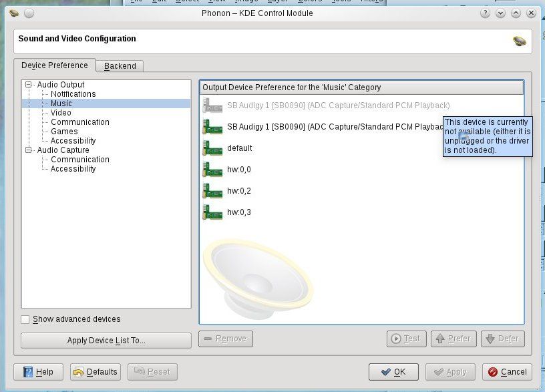Select the 'default' output device
This screenshot has width=545, height=392.
coord(362,148)
